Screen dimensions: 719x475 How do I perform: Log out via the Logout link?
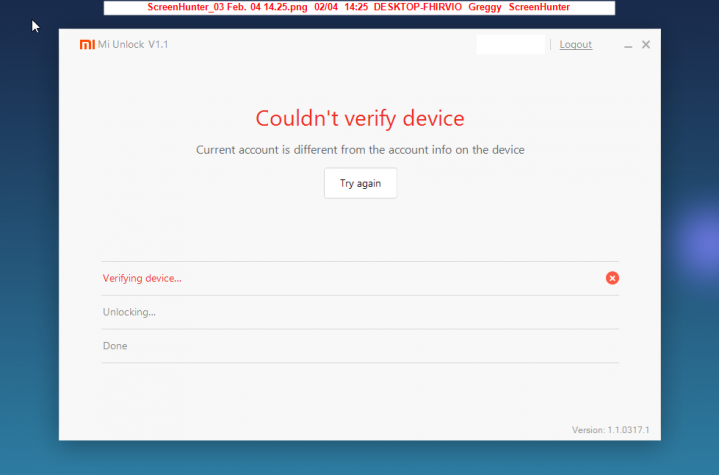coord(575,44)
